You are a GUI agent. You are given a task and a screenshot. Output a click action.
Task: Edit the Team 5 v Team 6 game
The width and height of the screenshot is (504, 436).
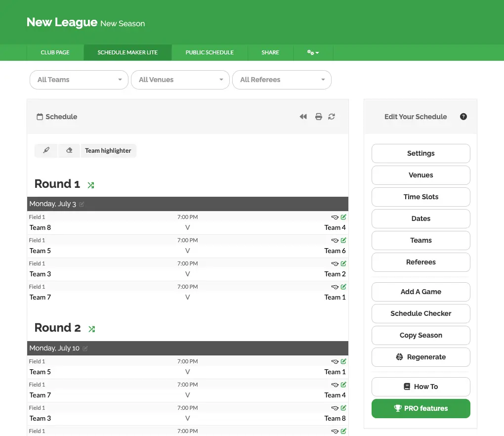click(x=343, y=240)
